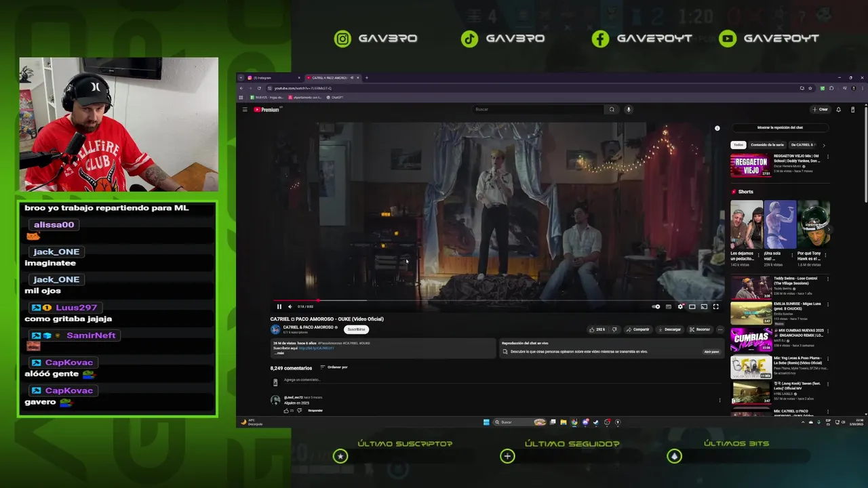Expand the description with ...más

[x=279, y=353]
